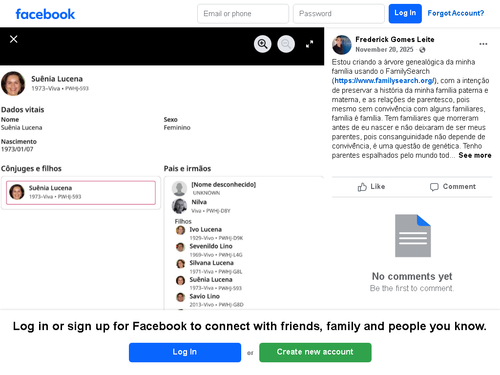Open Frederick Gomes Leite's profile picture
500x375 pixels.
(342, 45)
